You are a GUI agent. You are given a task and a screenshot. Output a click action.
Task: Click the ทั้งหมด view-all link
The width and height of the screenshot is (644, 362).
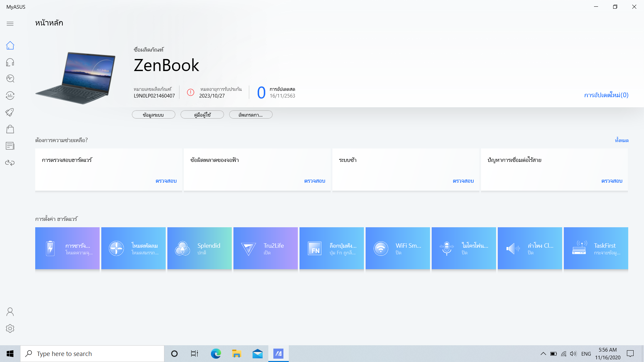[622, 140]
